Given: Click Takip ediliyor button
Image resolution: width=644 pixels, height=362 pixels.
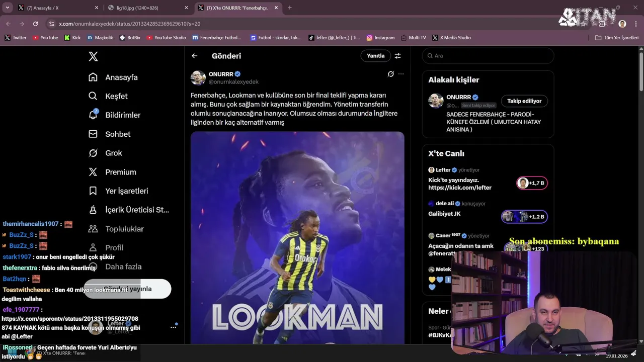Looking at the screenshot, I should pos(524,101).
